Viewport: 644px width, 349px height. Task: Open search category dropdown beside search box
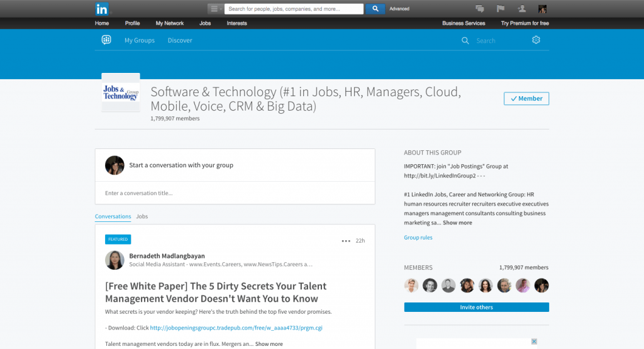tap(215, 9)
